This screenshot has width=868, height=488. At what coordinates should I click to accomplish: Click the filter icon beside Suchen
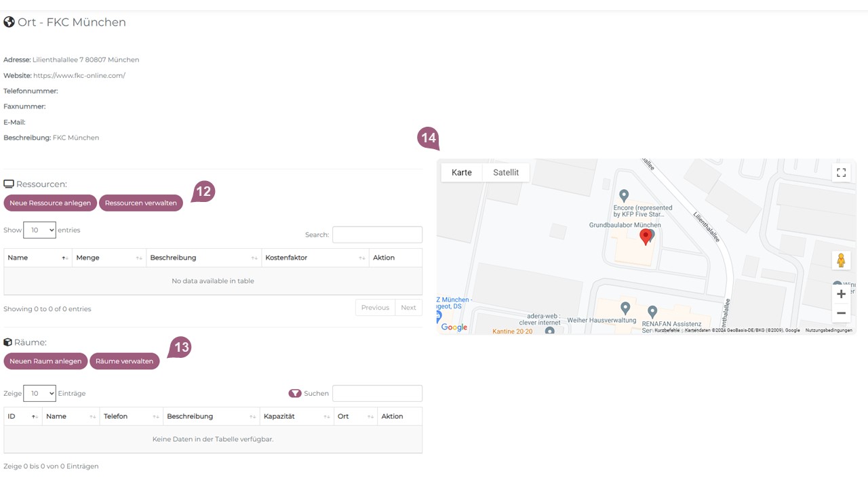tap(295, 393)
